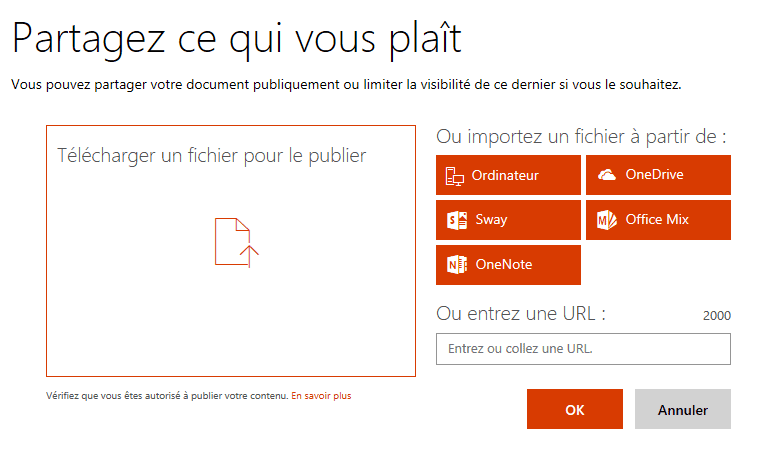
Task: Click the 'Ou entrez une URL' label
Action: [521, 314]
